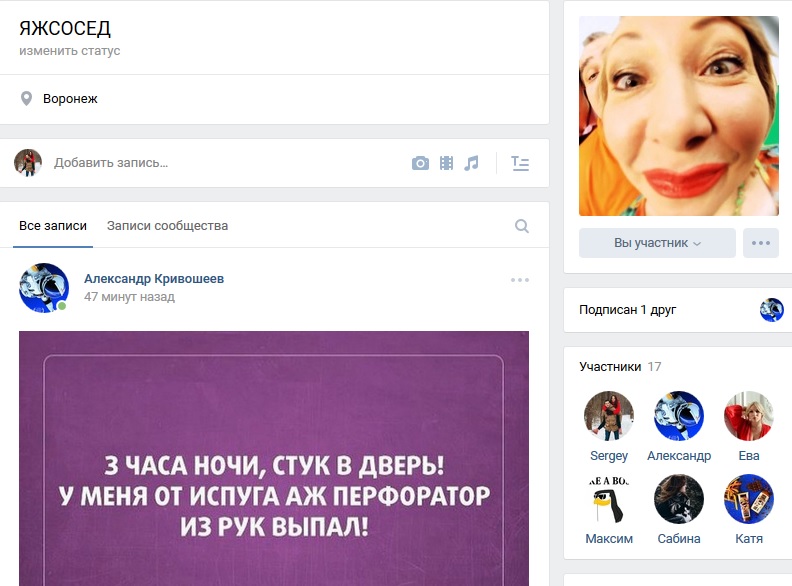Switch to the 'Все записи' tab

(x=53, y=226)
